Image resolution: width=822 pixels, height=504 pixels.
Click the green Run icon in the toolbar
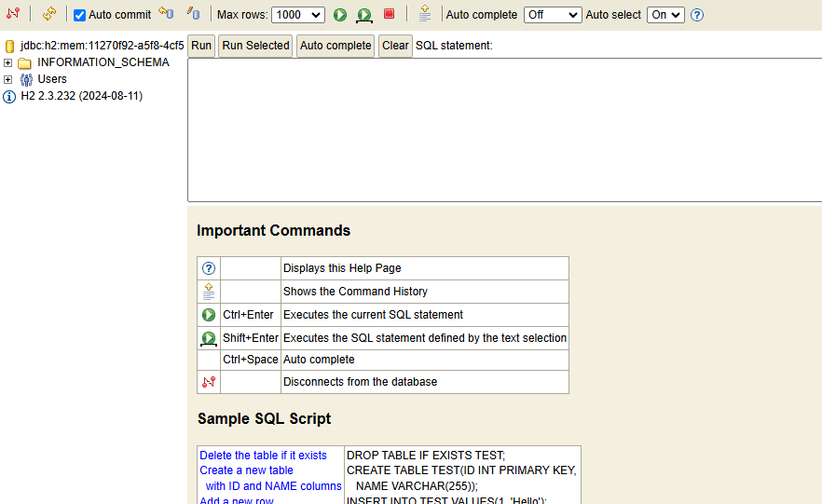pyautogui.click(x=340, y=15)
